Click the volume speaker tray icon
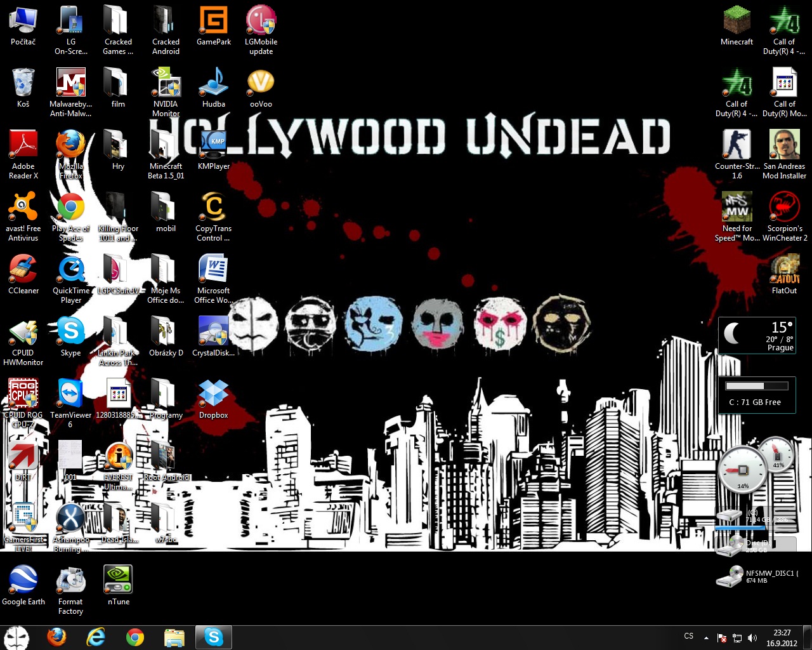 point(752,637)
